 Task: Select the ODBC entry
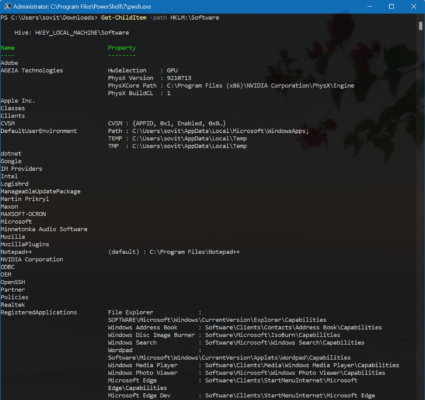(x=7, y=267)
